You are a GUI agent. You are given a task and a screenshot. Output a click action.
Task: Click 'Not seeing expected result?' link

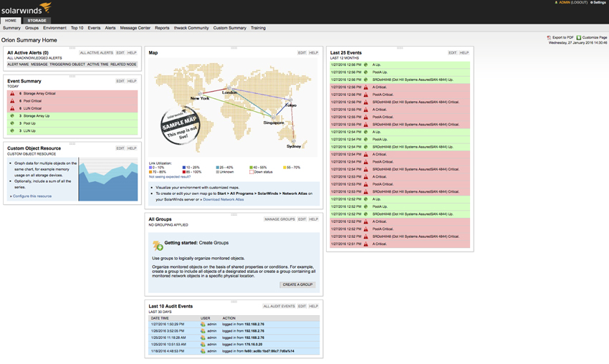tap(170, 177)
